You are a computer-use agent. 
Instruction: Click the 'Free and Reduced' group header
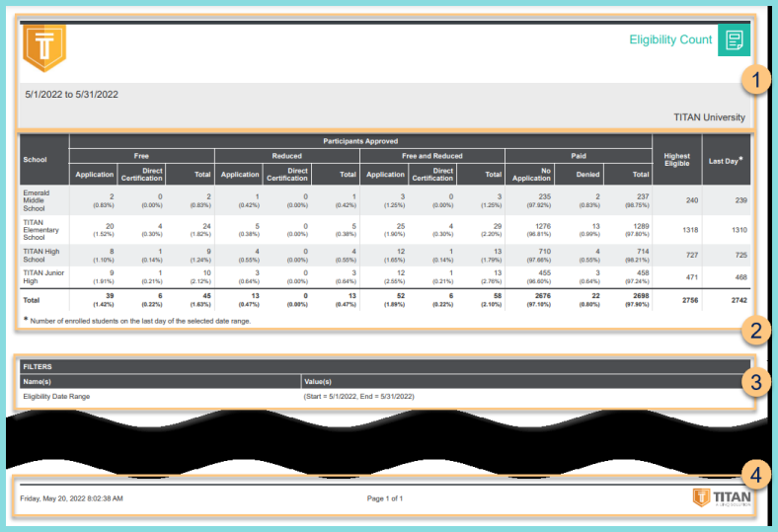click(432, 156)
